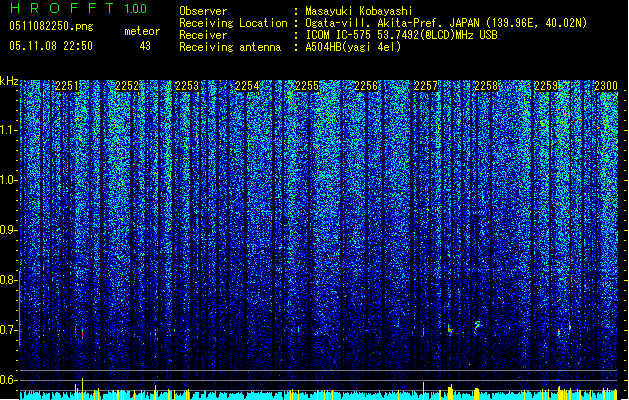Click the Receiver label
The height and width of the screenshot is (400, 629).
click(203, 35)
